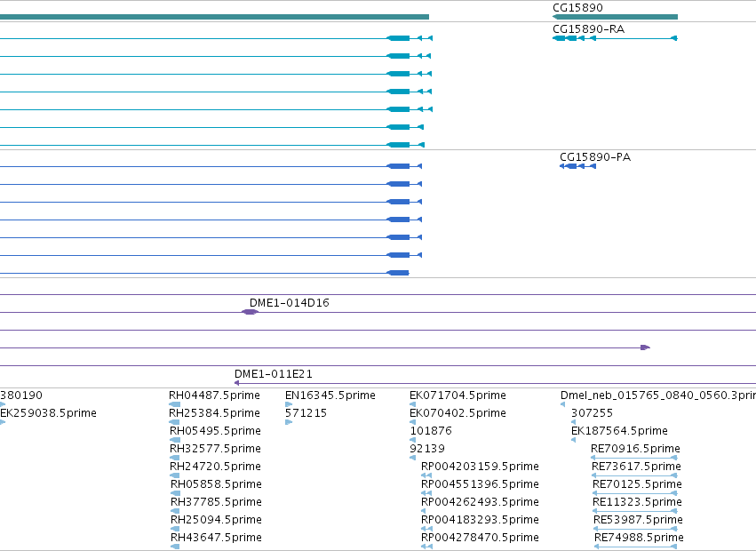Select the 571215 feature label
The height and width of the screenshot is (551, 756).
306,413
